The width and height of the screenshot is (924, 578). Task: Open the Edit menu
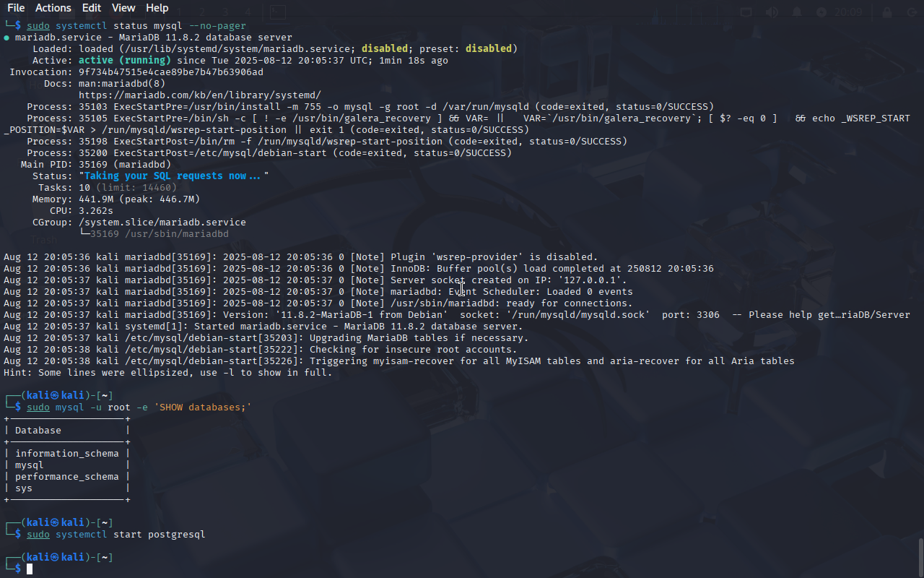[x=92, y=8]
